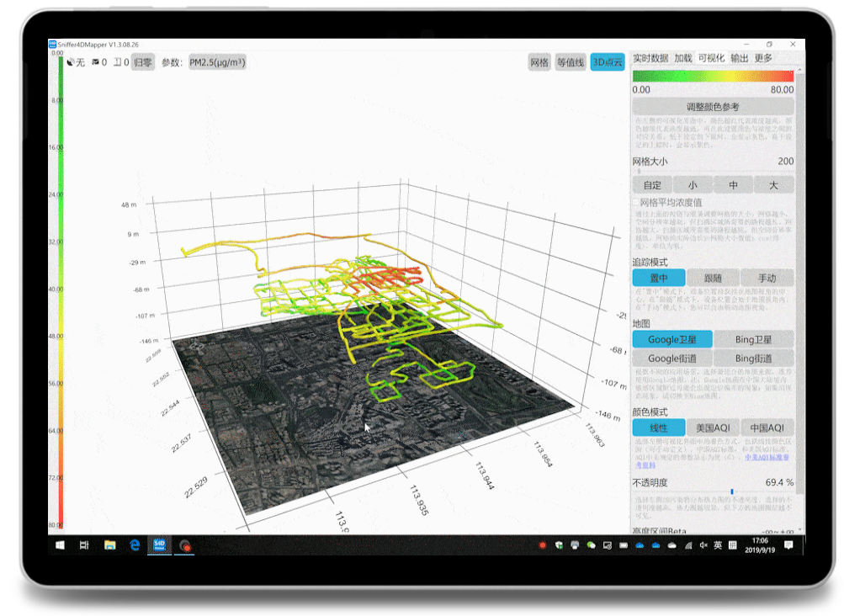Set color mode to 美国AQI
The height and width of the screenshot is (616, 844).
tap(713, 427)
